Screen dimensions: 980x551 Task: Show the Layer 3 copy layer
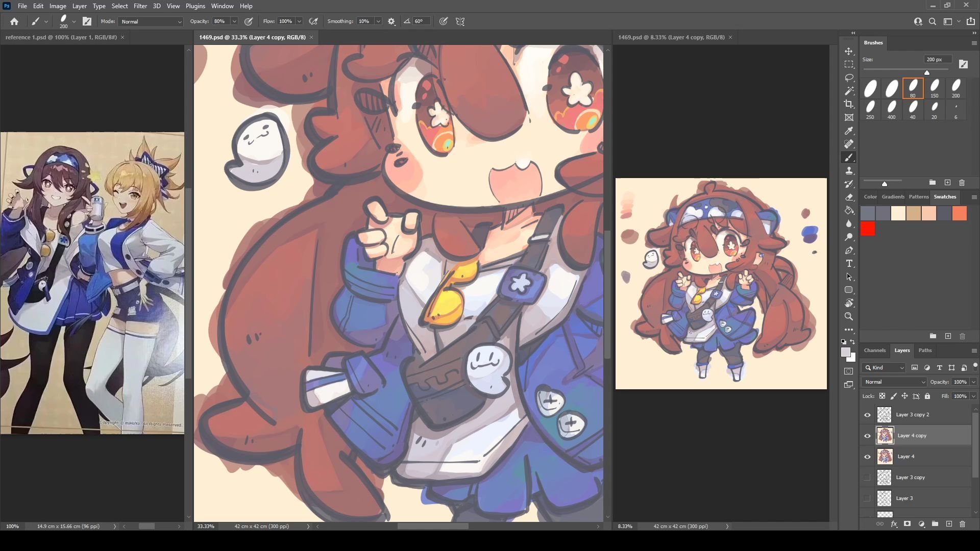(867, 478)
